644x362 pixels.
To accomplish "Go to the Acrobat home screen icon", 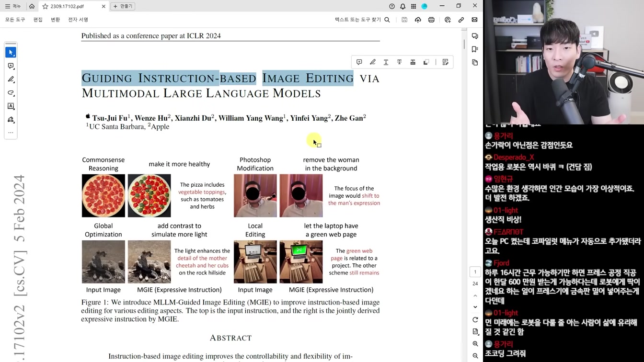I will (x=32, y=6).
